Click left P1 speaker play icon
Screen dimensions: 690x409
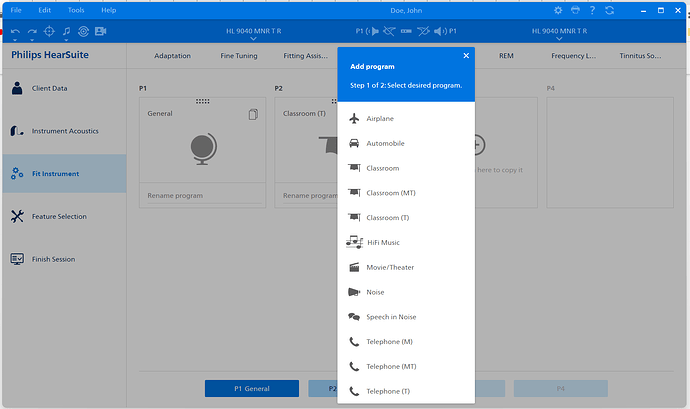pos(372,31)
